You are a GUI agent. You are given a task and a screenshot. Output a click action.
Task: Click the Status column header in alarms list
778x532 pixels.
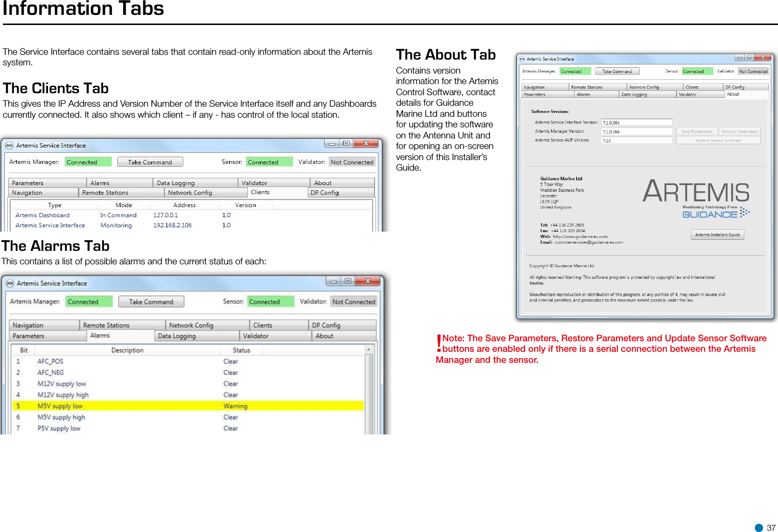(241, 350)
